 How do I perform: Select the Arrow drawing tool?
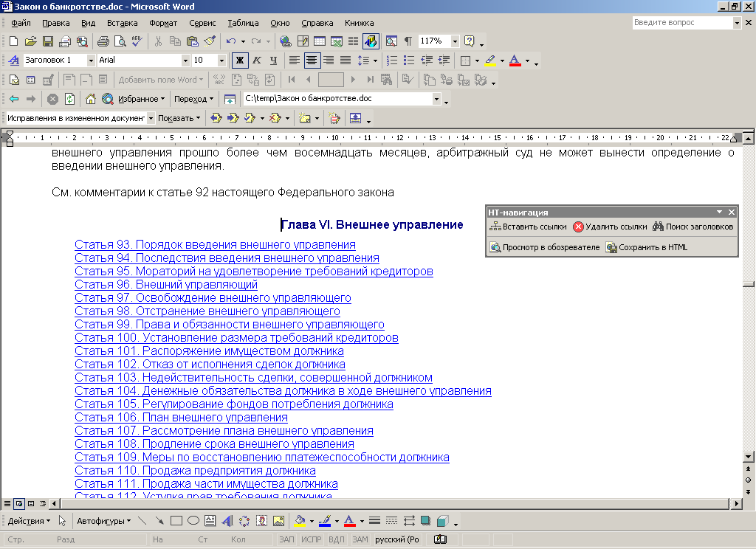[159, 520]
